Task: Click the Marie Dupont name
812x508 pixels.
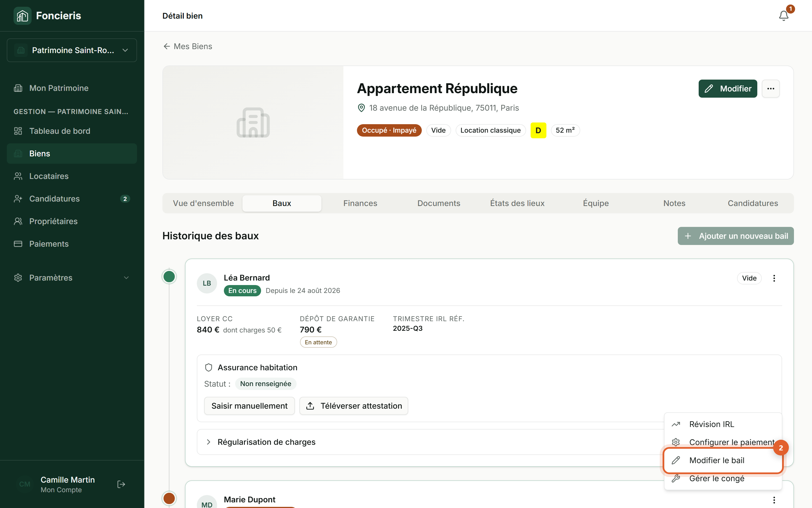Action: pyautogui.click(x=249, y=500)
